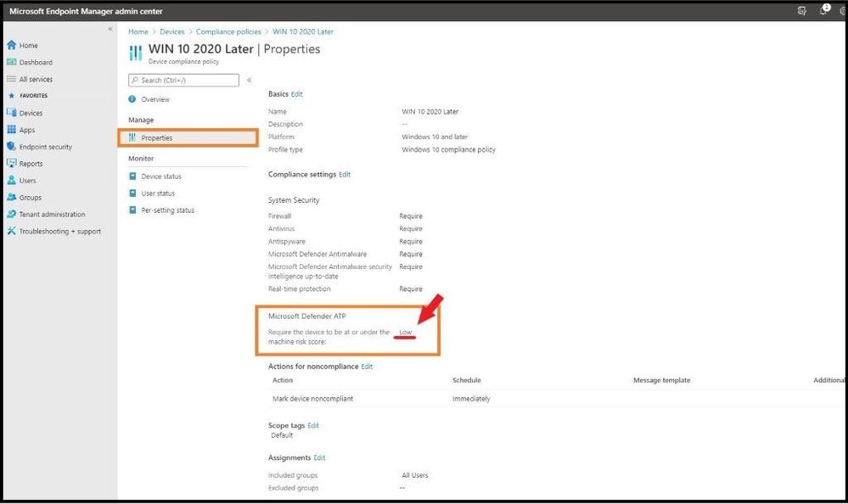Click the 'Windows 10 compliance policy' value
Screen dimensions: 848x504
coord(448,150)
